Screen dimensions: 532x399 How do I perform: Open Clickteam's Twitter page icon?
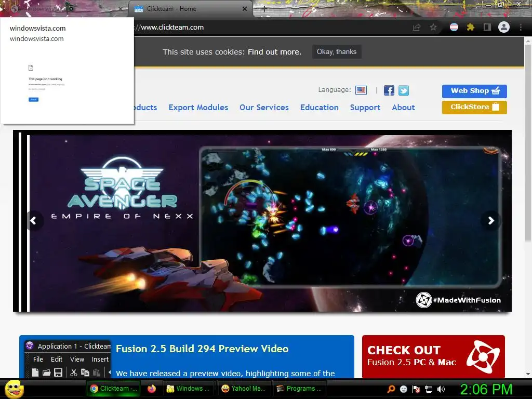tap(403, 90)
